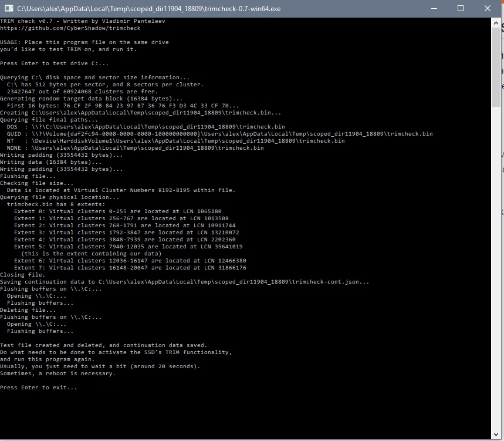This screenshot has height=441, width=504.
Task: Click the NONE path line
Action: 135,149
